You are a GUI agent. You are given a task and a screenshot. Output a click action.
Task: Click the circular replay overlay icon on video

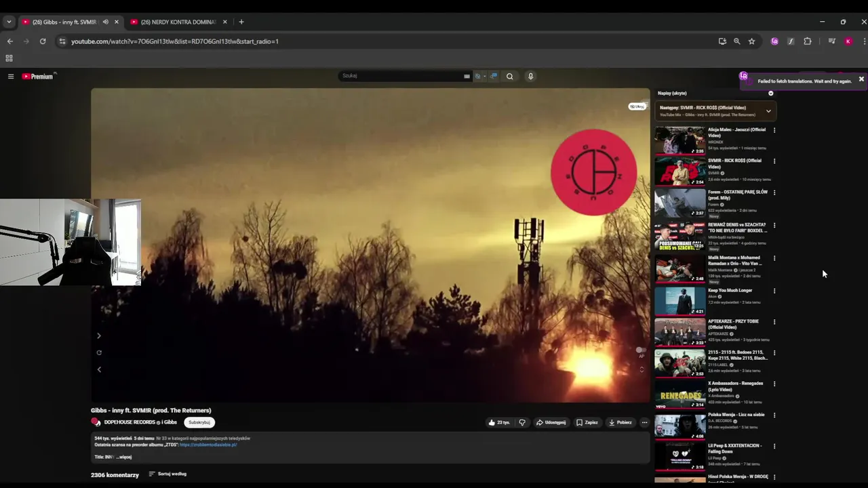coord(99,352)
